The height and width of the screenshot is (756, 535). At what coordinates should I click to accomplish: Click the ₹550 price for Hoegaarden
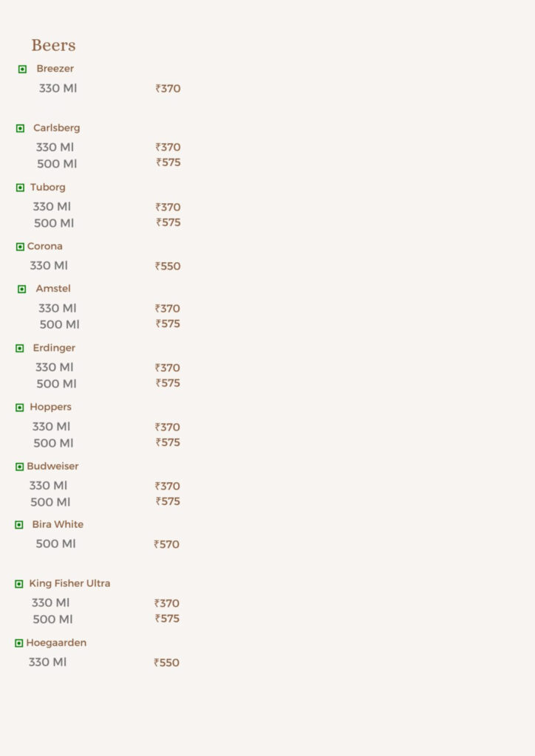[x=167, y=663]
